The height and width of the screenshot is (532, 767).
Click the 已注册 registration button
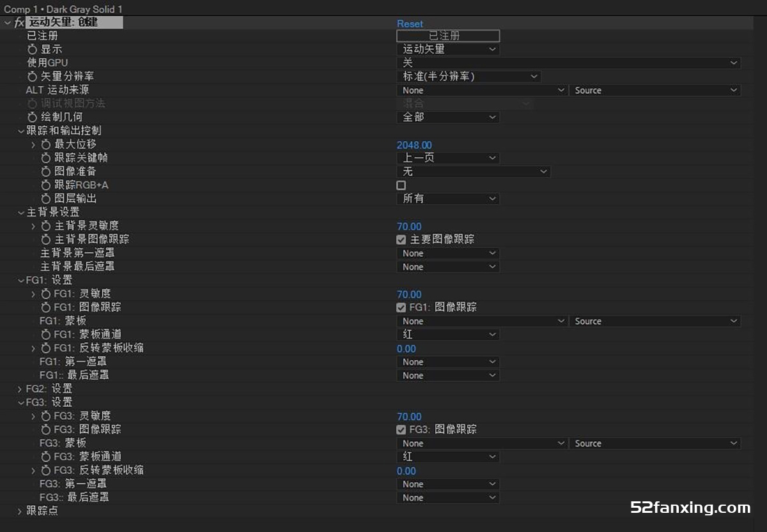coord(448,36)
